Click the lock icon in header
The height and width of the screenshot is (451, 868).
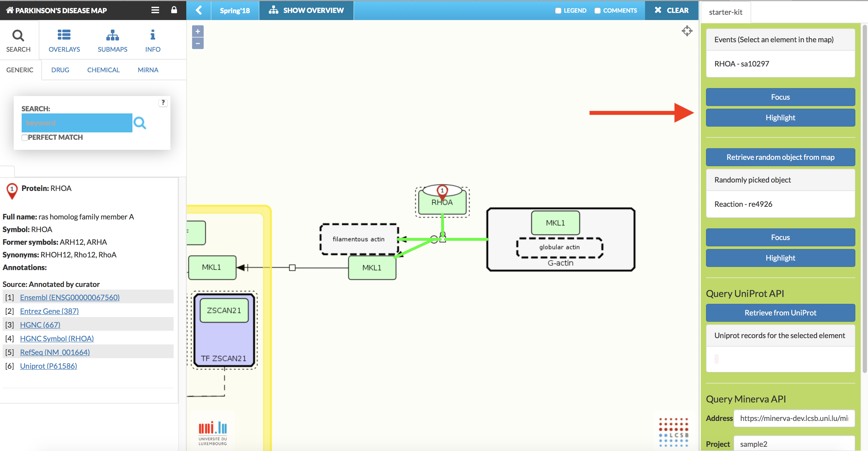coord(174,10)
